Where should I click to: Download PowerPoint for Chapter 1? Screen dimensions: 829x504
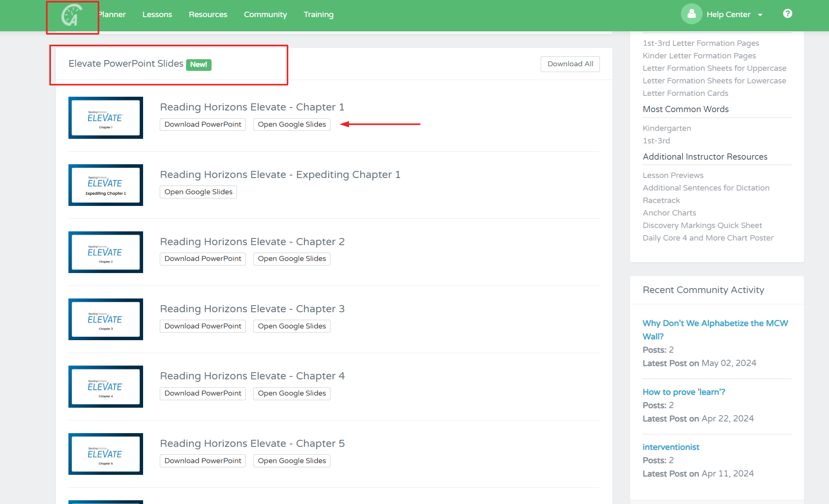point(202,124)
